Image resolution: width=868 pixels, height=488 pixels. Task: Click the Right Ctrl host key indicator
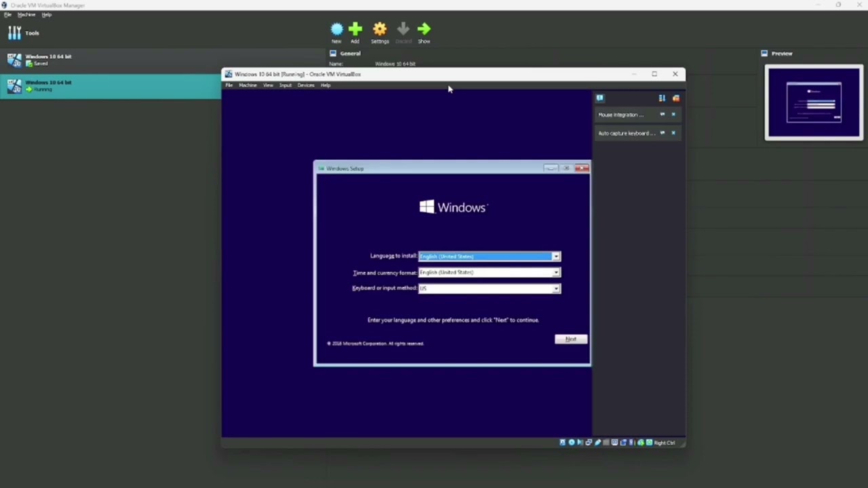(x=665, y=443)
